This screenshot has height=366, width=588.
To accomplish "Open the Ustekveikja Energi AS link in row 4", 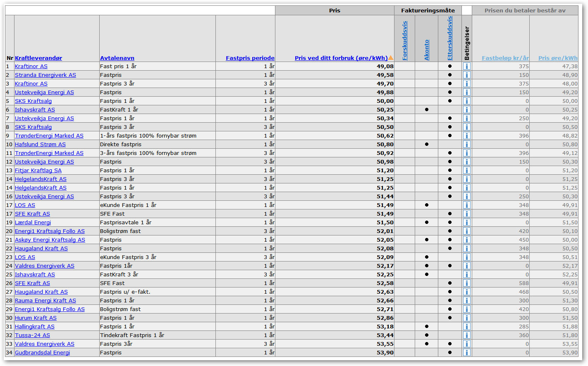I will pos(44,92).
